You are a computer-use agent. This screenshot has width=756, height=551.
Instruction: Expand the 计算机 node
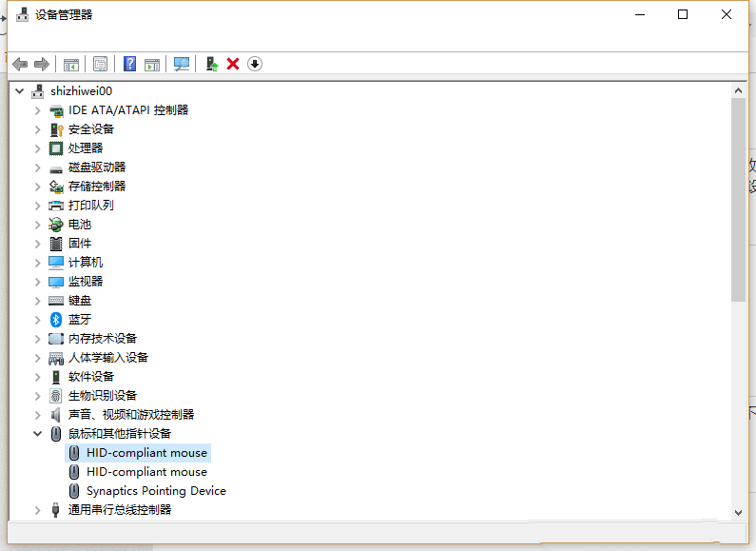(x=38, y=263)
